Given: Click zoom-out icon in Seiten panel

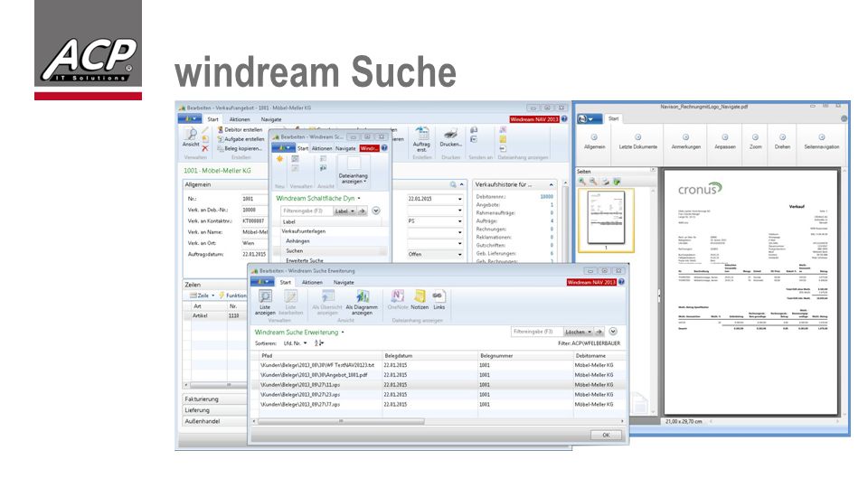Looking at the screenshot, I should (x=593, y=181).
